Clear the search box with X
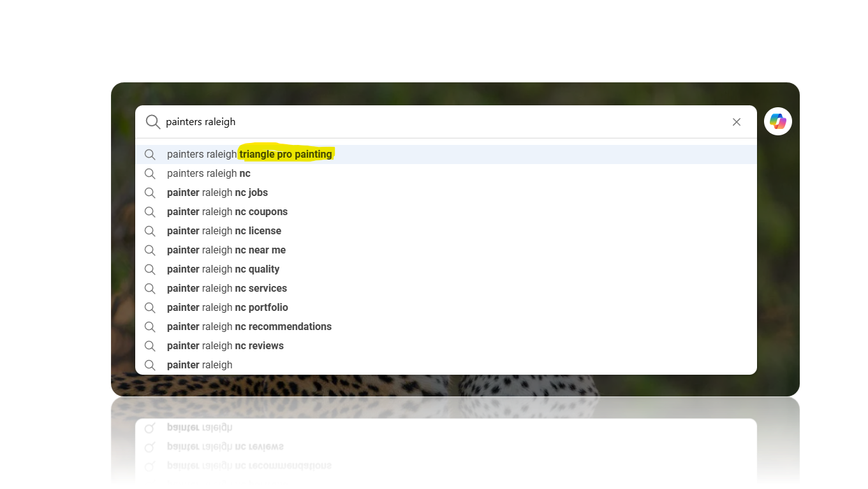Viewport: 868px width, 489px height. click(736, 122)
